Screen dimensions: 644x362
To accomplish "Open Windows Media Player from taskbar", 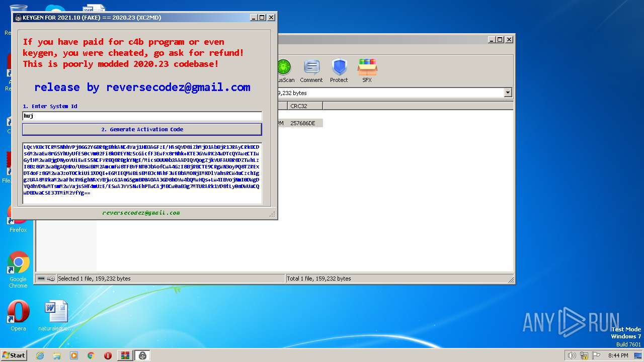I will pos(74,355).
